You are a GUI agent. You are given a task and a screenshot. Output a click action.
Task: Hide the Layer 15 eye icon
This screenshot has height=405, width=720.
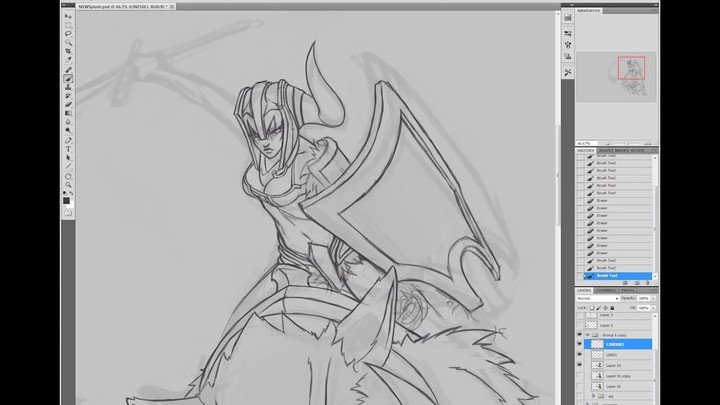pos(579,365)
